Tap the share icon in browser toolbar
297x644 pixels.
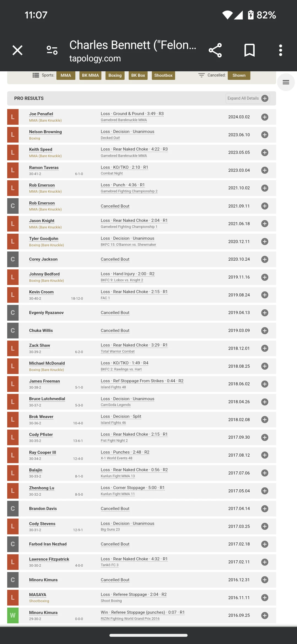215,50
